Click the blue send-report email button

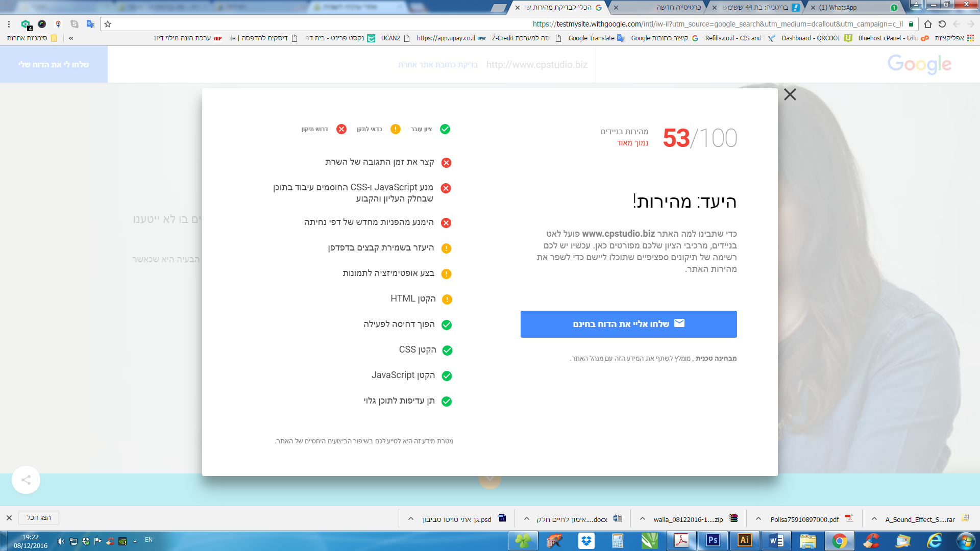point(628,324)
